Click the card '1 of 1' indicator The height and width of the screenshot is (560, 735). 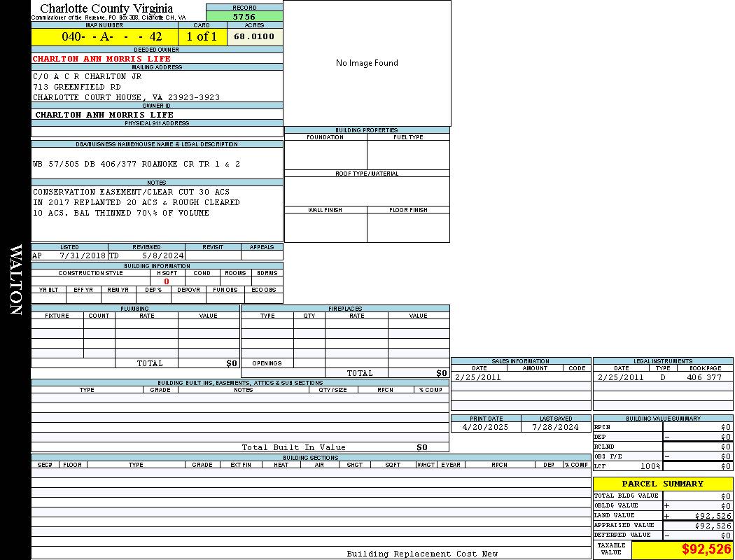pyautogui.click(x=202, y=36)
